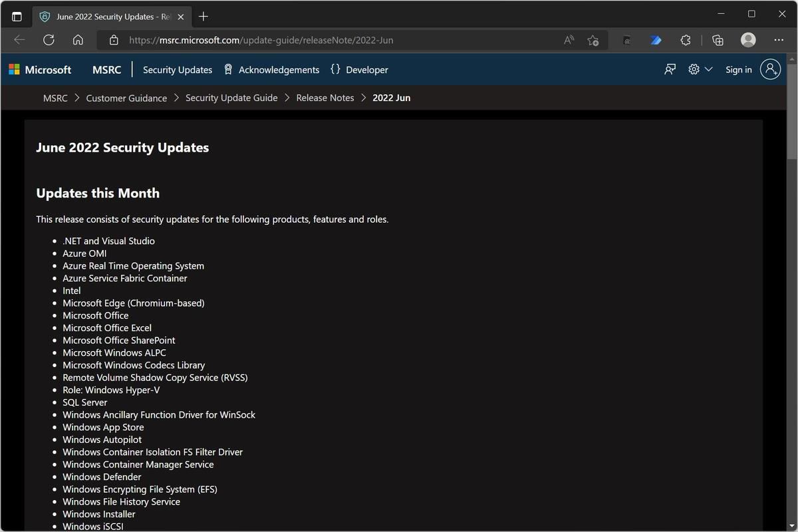Open the Extensions puzzle menu
The width and height of the screenshot is (798, 532).
tap(686, 40)
